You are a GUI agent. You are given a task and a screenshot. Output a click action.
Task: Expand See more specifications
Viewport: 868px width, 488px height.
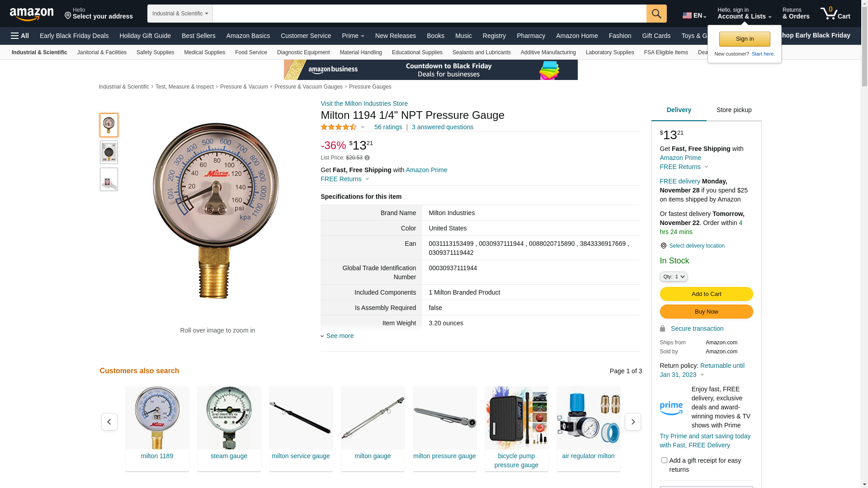pos(337,336)
